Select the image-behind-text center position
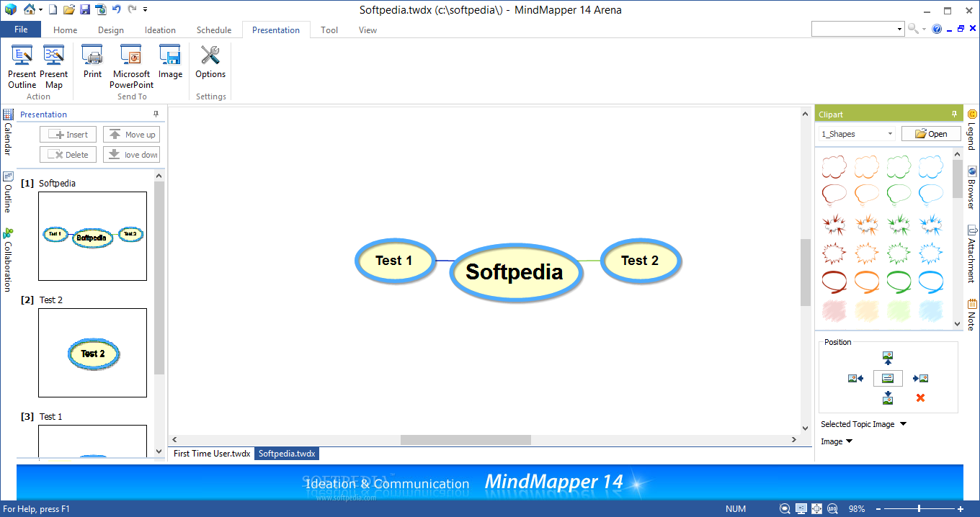This screenshot has height=517, width=980. click(888, 378)
